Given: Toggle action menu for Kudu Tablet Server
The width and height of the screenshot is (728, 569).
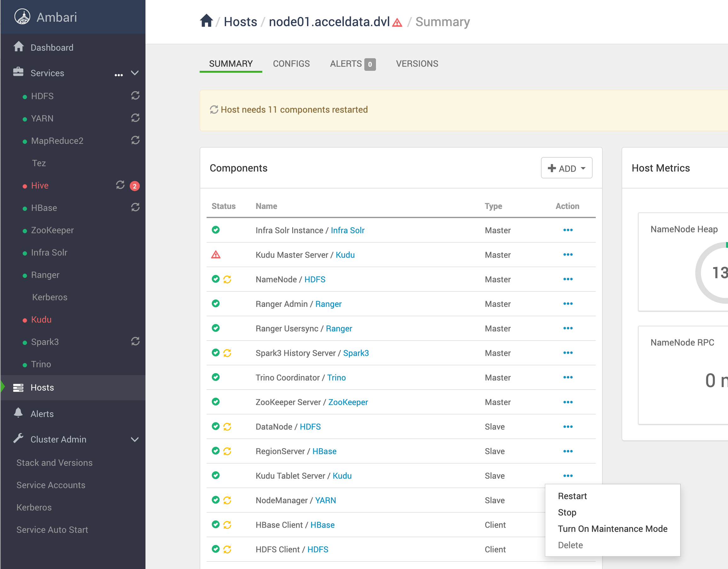Looking at the screenshot, I should click(x=568, y=476).
